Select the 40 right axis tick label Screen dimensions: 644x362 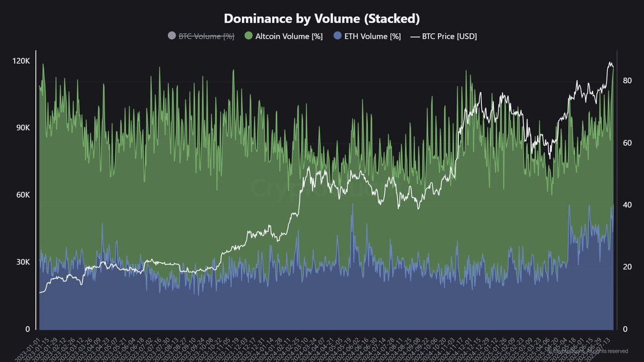[x=627, y=205]
